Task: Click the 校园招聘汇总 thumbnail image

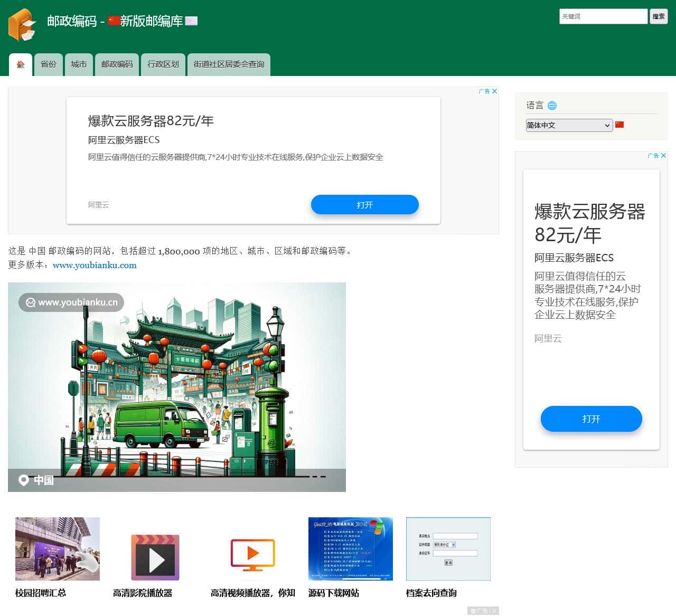Action: point(58,549)
